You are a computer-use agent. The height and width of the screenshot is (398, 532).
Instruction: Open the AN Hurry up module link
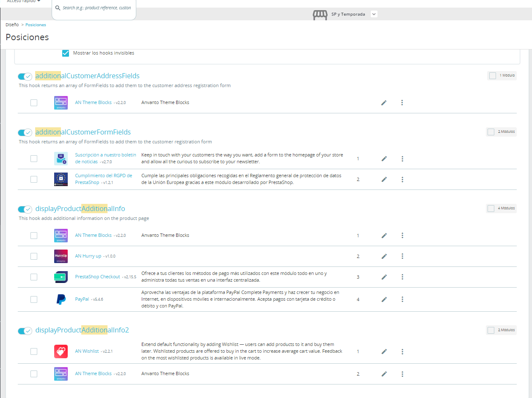click(88, 256)
